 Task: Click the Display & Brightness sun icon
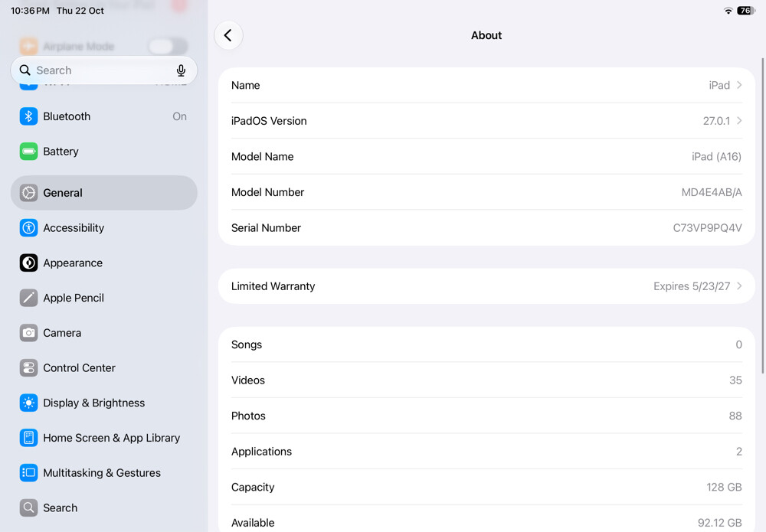[x=29, y=403]
